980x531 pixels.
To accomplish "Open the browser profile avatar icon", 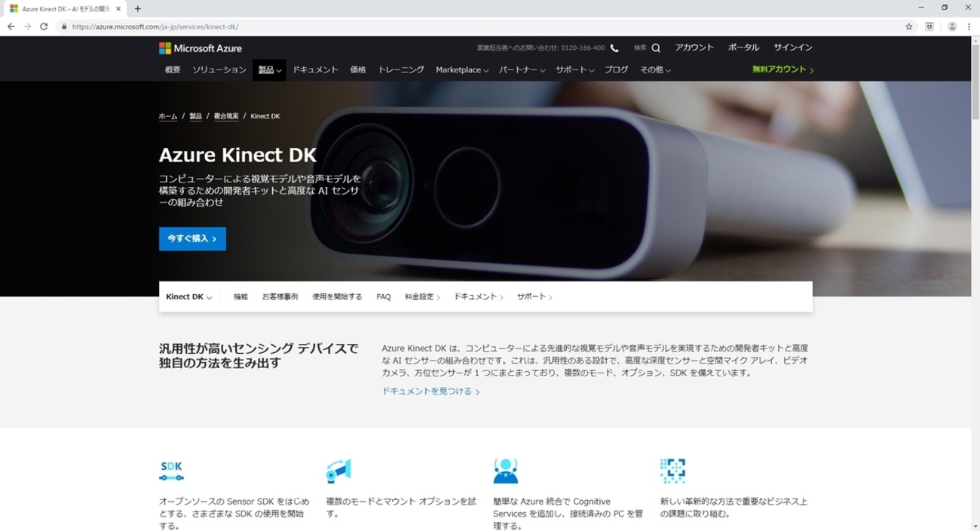I will (x=952, y=26).
